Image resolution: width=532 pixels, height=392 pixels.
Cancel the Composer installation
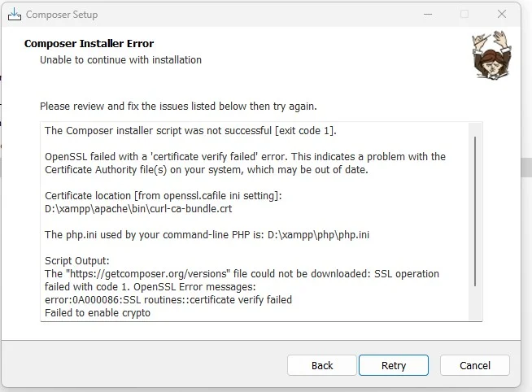pos(475,365)
